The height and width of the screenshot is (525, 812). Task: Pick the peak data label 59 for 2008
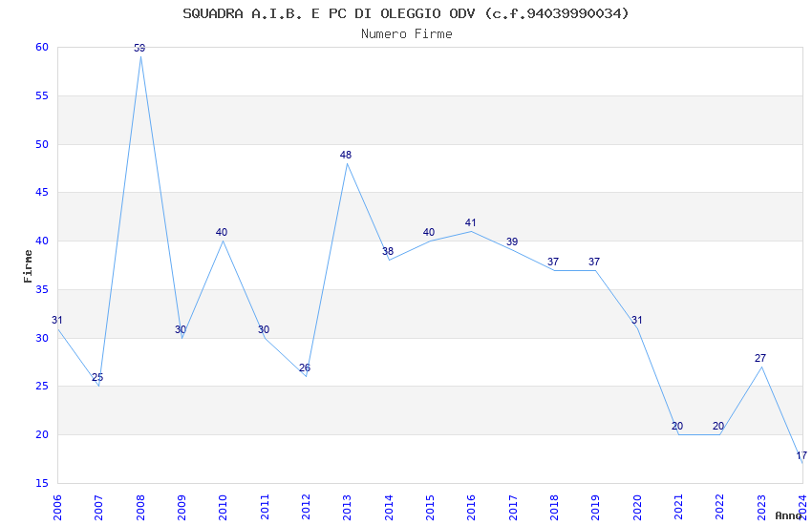click(139, 48)
